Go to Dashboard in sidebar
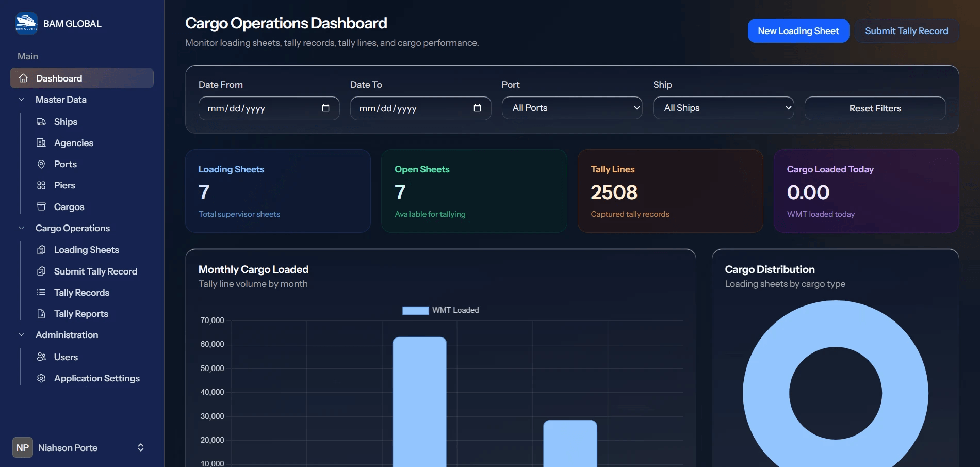Image resolution: width=980 pixels, height=467 pixels. [x=81, y=78]
